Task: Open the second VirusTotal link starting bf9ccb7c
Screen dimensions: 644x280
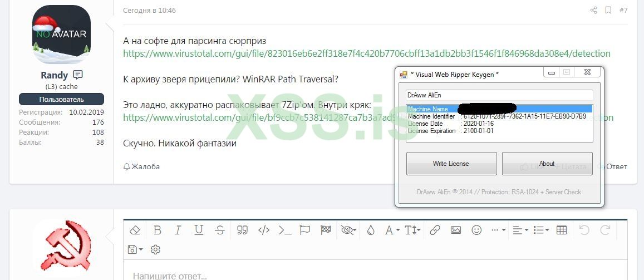Action: [x=259, y=117]
